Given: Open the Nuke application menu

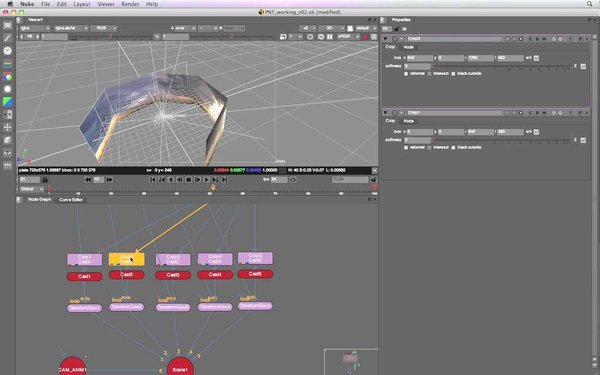Looking at the screenshot, I should pos(27,4).
